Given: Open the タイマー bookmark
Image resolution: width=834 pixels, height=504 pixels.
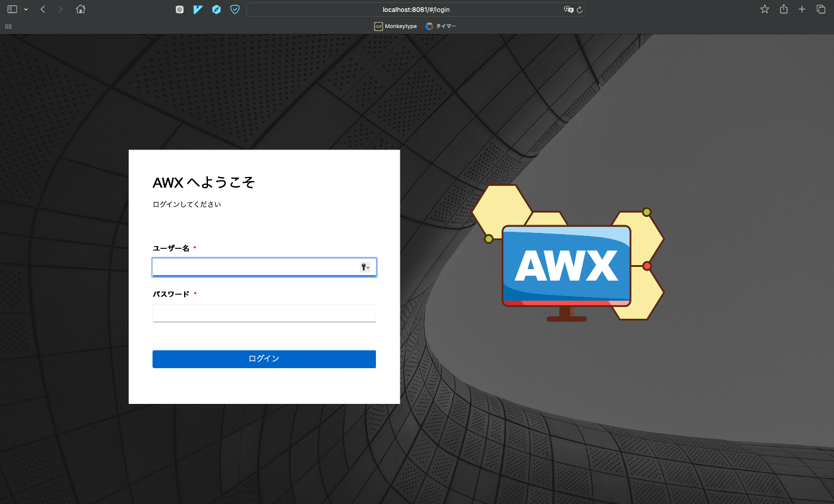Looking at the screenshot, I should [x=441, y=26].
